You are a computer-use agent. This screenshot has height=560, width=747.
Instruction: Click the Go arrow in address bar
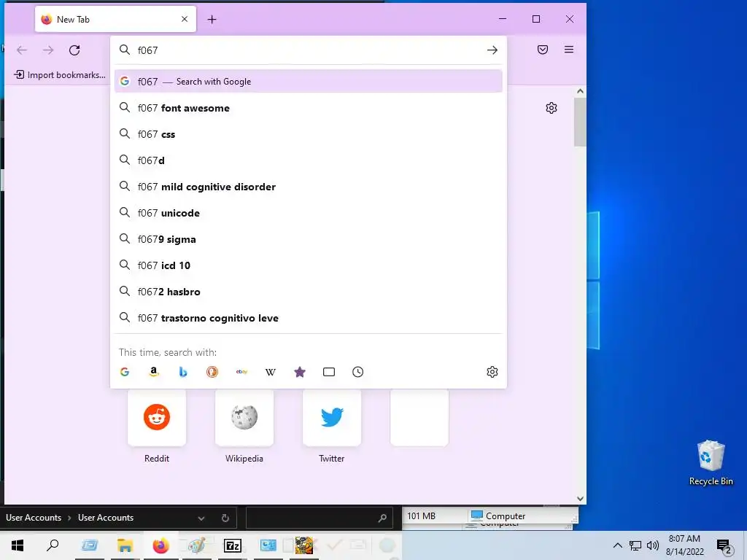pos(492,50)
